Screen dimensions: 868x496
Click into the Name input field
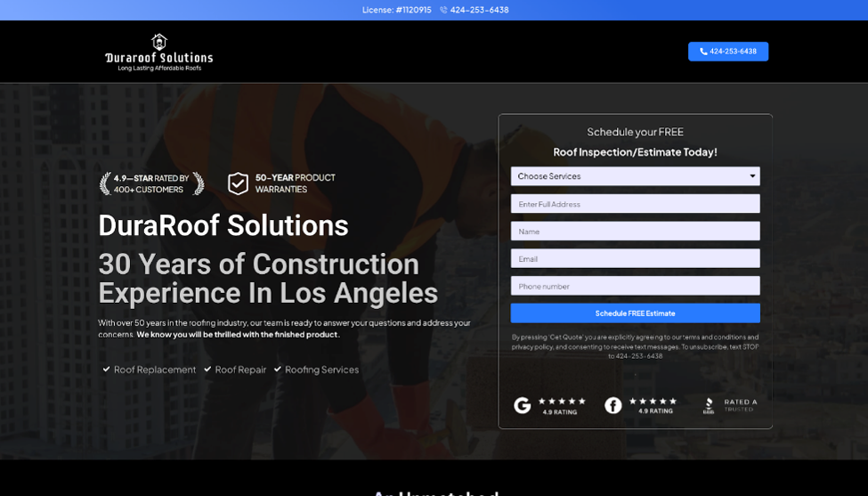(x=635, y=232)
